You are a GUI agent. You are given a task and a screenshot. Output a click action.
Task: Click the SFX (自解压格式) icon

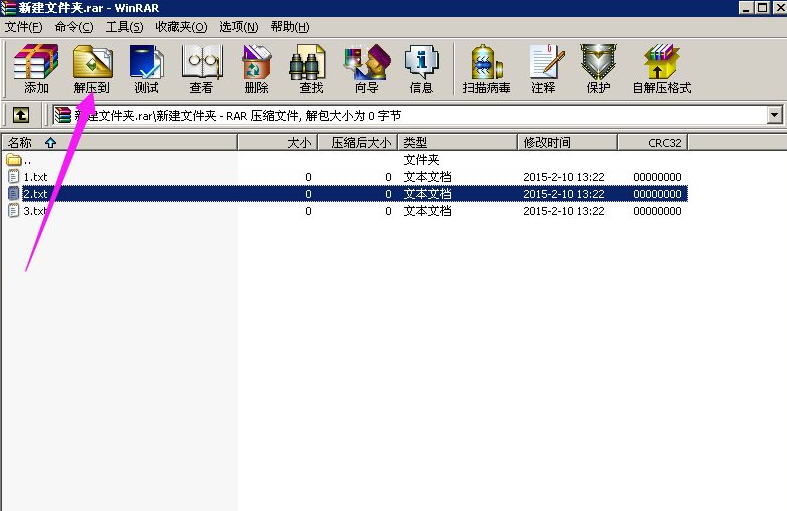(x=661, y=68)
